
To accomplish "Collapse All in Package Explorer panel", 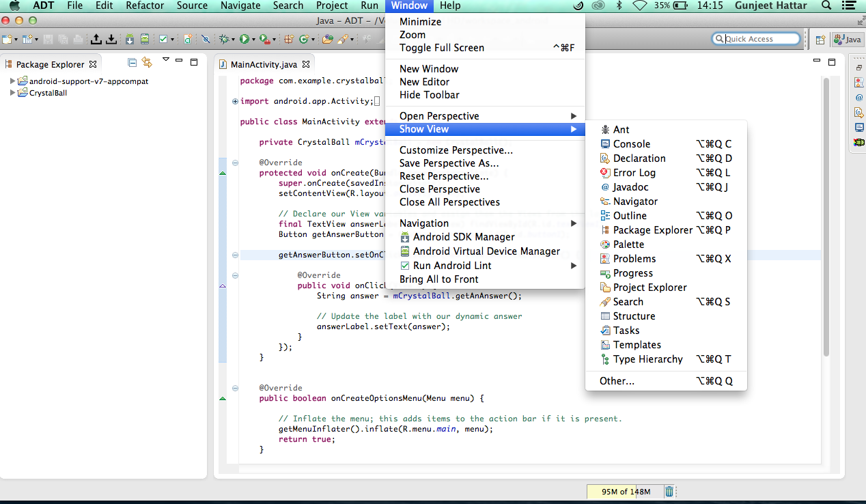I will tap(132, 63).
